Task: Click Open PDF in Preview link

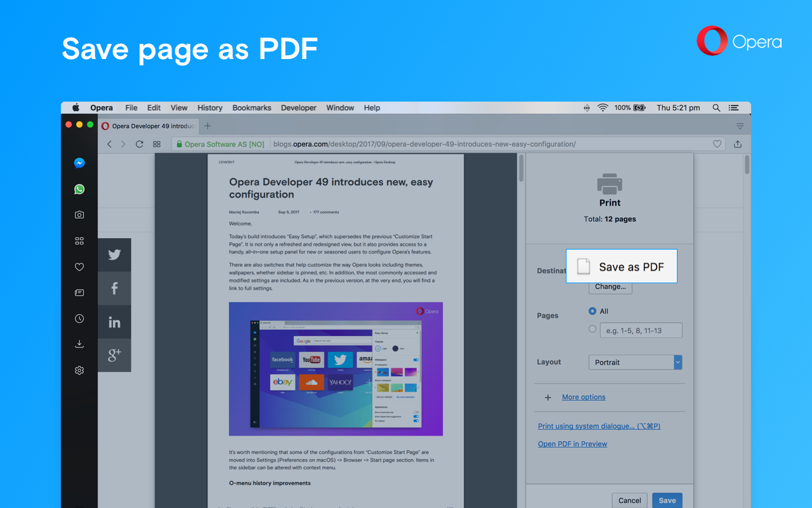Action: tap(572, 444)
